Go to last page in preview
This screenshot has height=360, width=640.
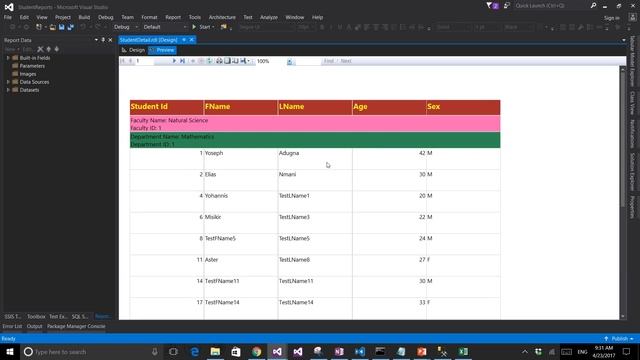(182, 61)
